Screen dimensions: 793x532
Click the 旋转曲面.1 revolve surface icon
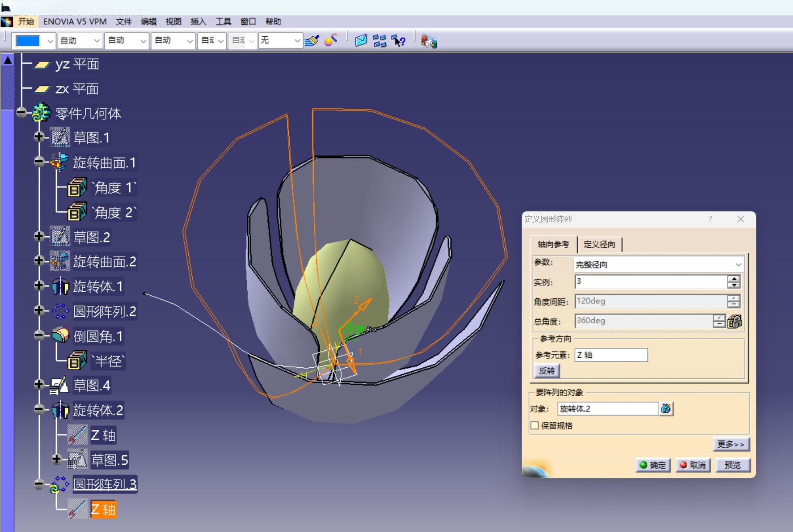click(x=59, y=162)
